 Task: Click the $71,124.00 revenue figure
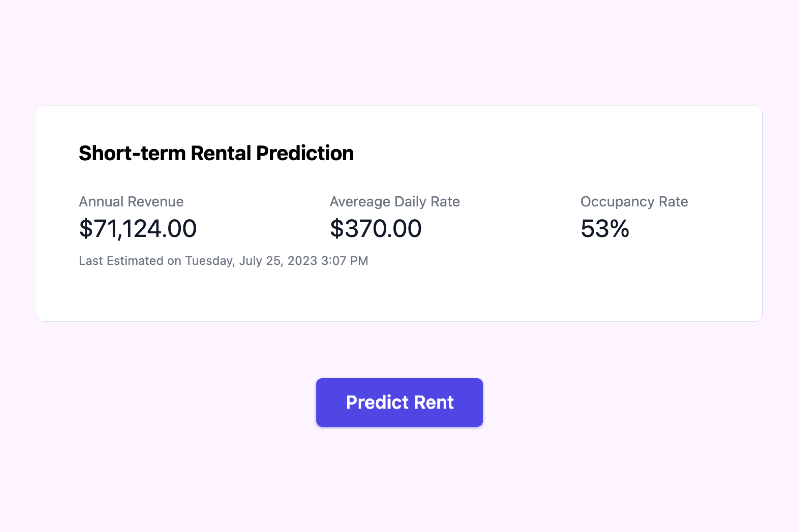coord(137,229)
